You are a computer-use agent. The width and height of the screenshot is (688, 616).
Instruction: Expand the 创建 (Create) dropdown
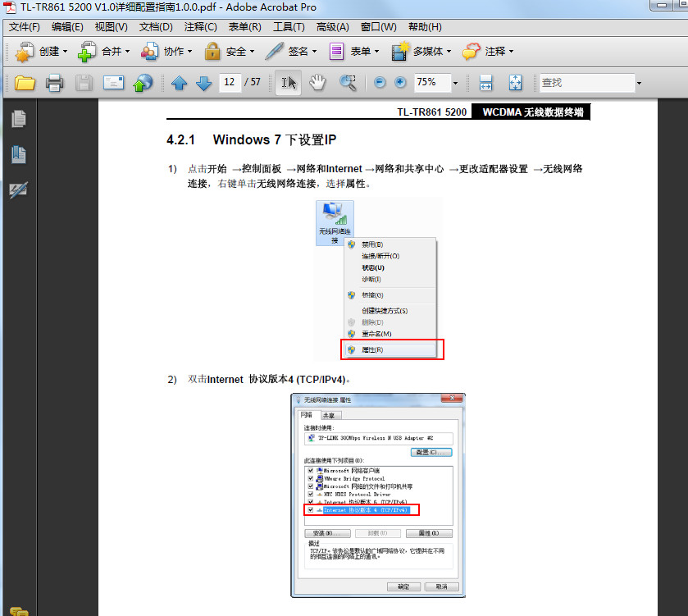(x=66, y=52)
